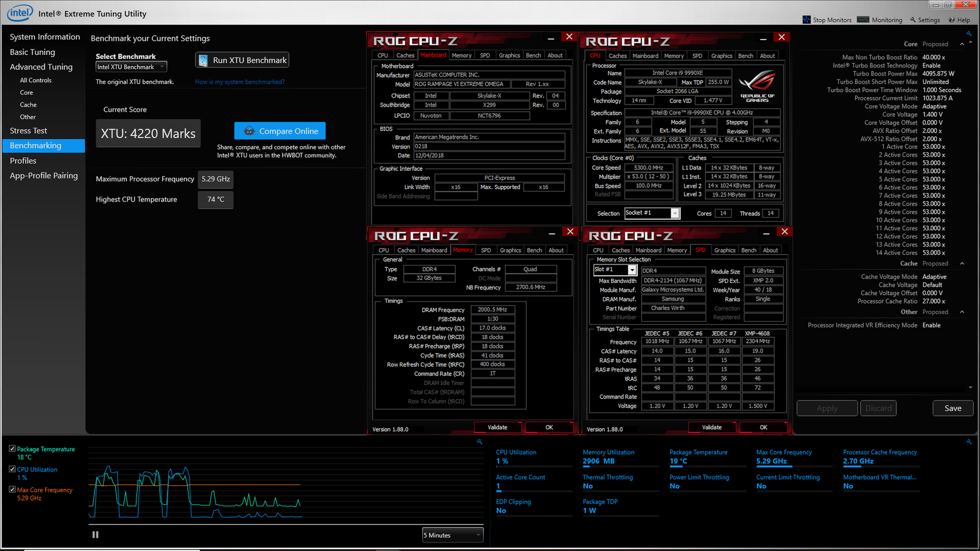Click Core Voltage value 1.400 V
Image resolution: width=980 pixels, height=551 pixels.
[x=933, y=114]
